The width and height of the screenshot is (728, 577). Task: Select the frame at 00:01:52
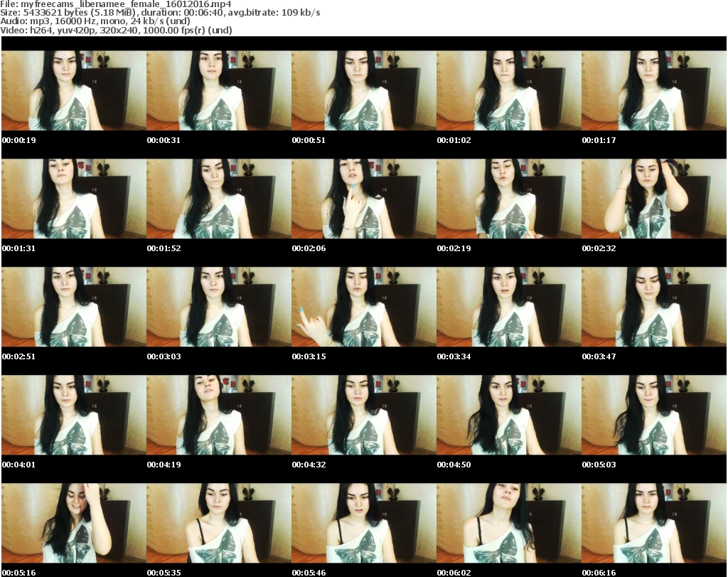219,198
